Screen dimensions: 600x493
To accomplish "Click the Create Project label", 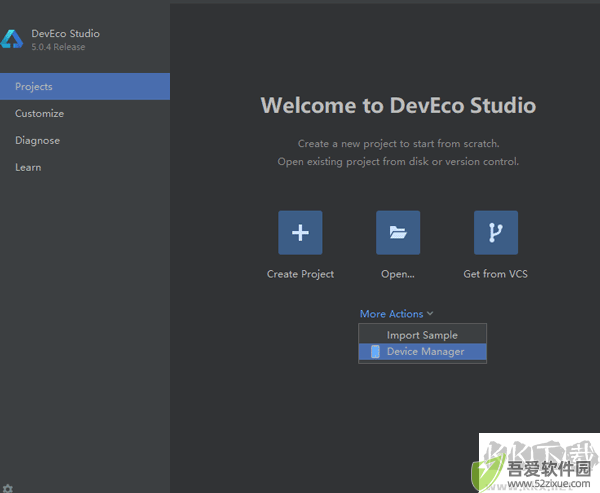I will point(300,274).
